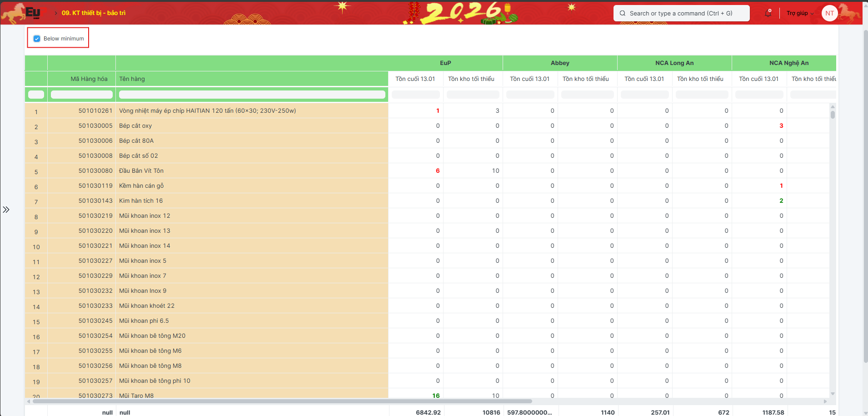The width and height of the screenshot is (868, 416).
Task: Click the Mã Hàng hóa filter field
Action: (x=82, y=95)
